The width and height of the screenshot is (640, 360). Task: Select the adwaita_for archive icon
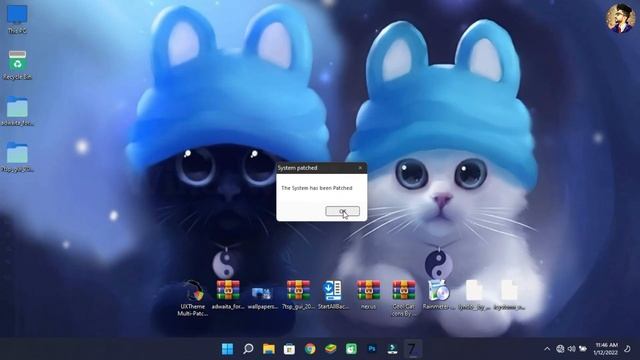coord(228,295)
